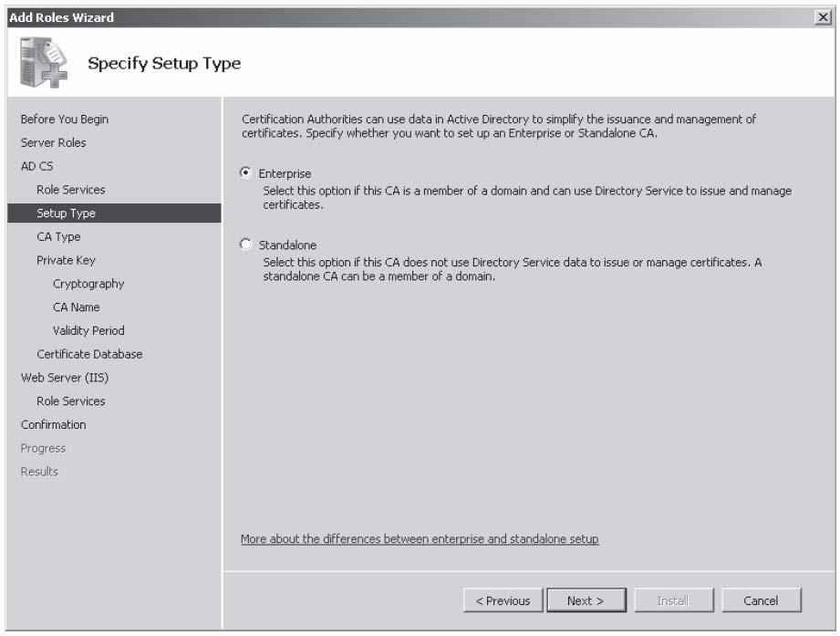Open enterprise and standalone differences link
Image resolution: width=840 pixels, height=636 pixels.
(420, 539)
